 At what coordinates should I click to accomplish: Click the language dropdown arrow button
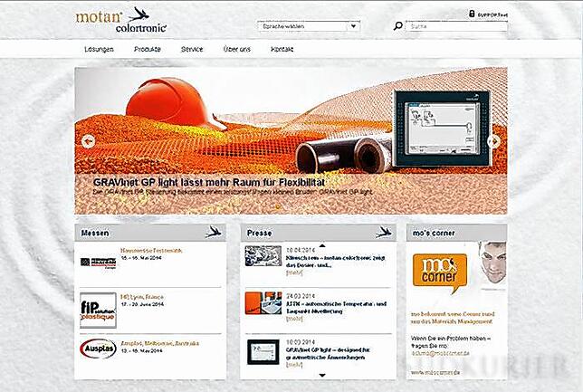pos(353,26)
